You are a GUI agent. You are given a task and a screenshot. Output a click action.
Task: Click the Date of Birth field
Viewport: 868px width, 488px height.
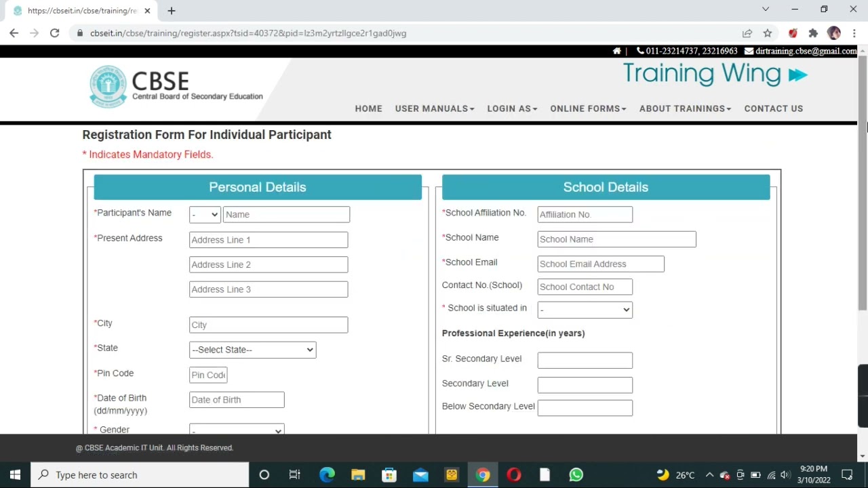237,400
